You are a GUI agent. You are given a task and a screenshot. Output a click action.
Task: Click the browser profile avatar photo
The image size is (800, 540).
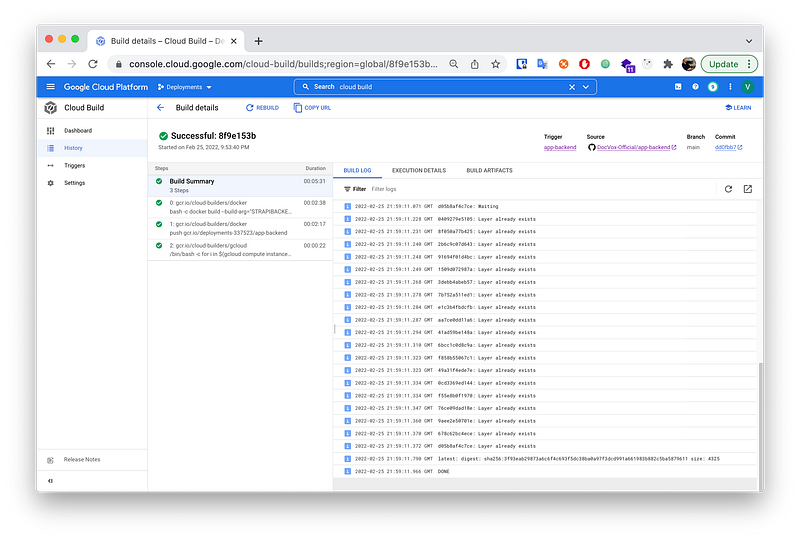(689, 64)
